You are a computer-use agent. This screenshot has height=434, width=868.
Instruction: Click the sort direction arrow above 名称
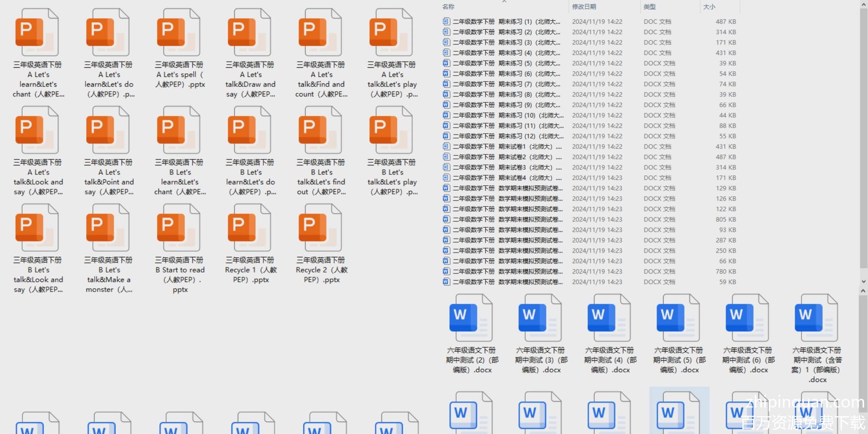pyautogui.click(x=504, y=2)
